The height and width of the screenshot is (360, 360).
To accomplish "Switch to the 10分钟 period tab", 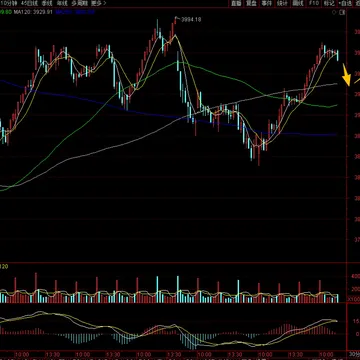I will point(8,3).
